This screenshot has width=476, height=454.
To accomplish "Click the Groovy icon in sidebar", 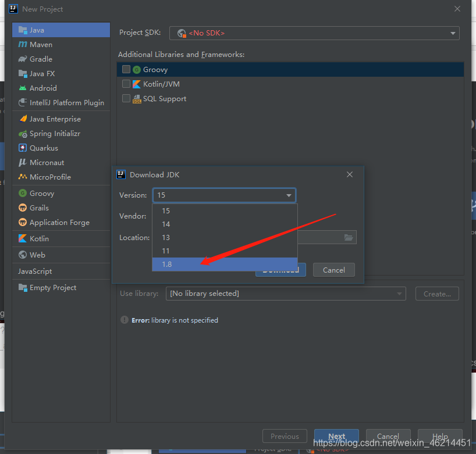I will 23,193.
